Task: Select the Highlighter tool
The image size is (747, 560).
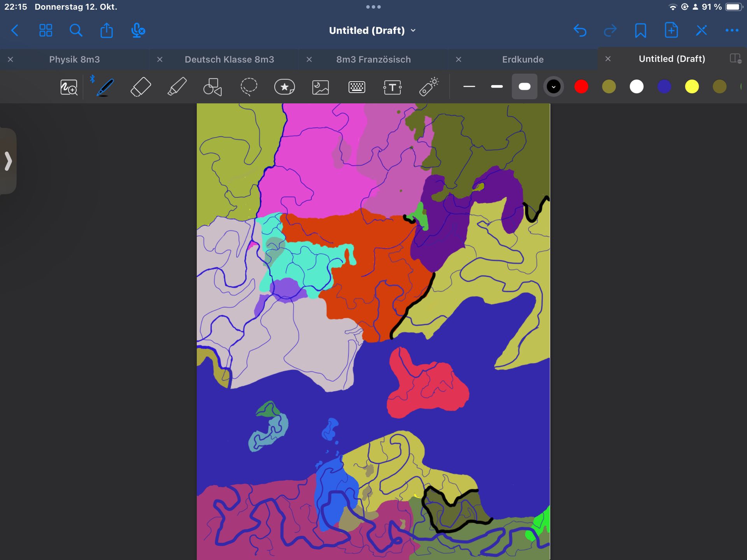Action: pos(177,87)
